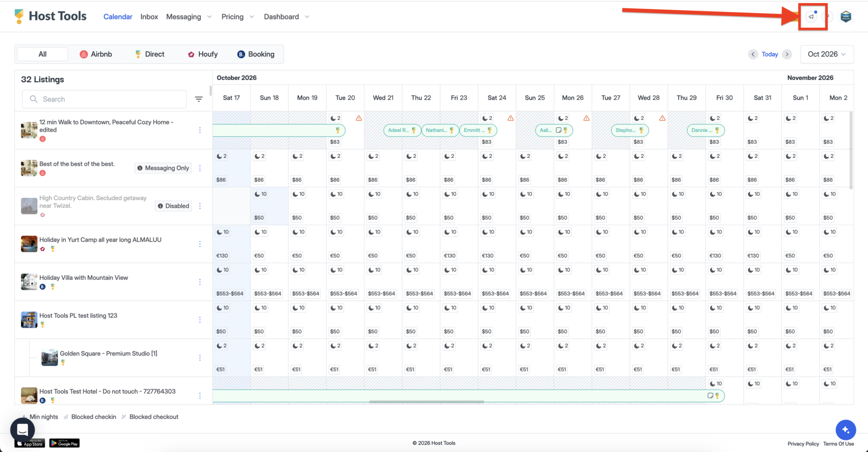The height and width of the screenshot is (452, 868).
Task: Open the AI assistant sparkle button
Action: coord(846,430)
